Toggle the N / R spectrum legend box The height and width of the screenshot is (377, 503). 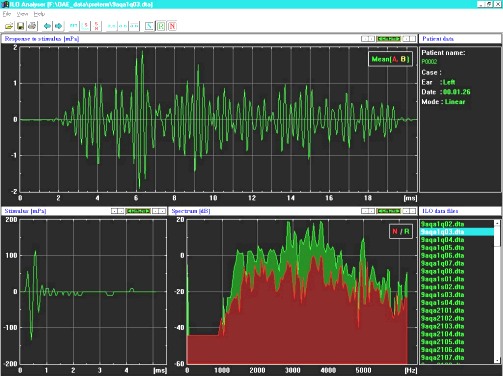401,231
